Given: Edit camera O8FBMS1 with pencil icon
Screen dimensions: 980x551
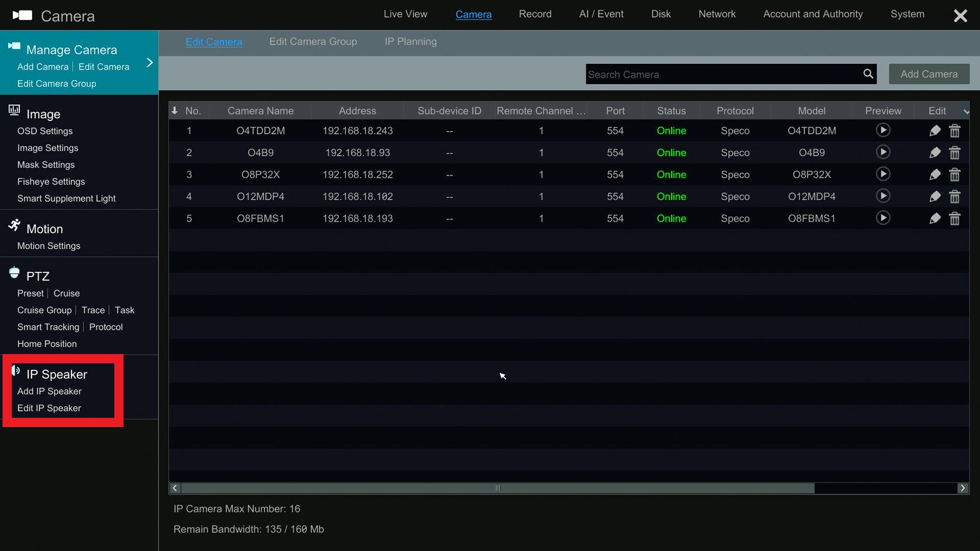Looking at the screenshot, I should [935, 218].
